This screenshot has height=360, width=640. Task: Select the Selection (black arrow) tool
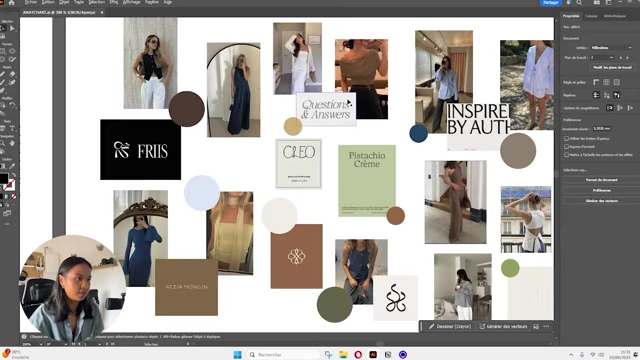pyautogui.click(x=3, y=28)
